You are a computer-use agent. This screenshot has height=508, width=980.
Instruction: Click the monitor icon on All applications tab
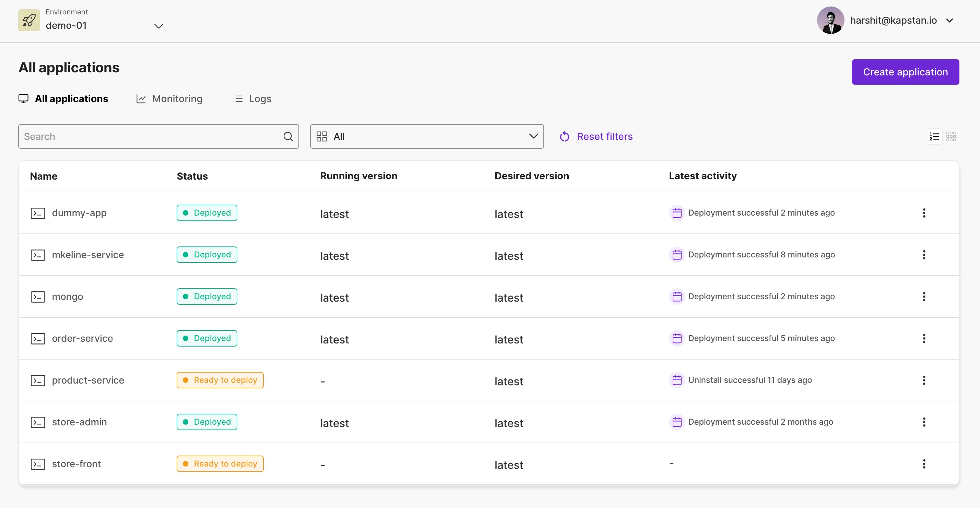point(24,99)
